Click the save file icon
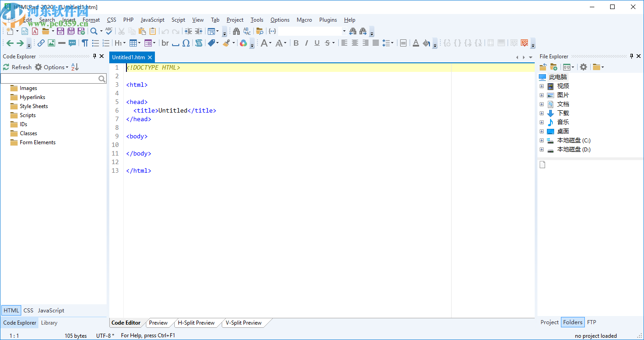The height and width of the screenshot is (340, 644). tap(60, 31)
